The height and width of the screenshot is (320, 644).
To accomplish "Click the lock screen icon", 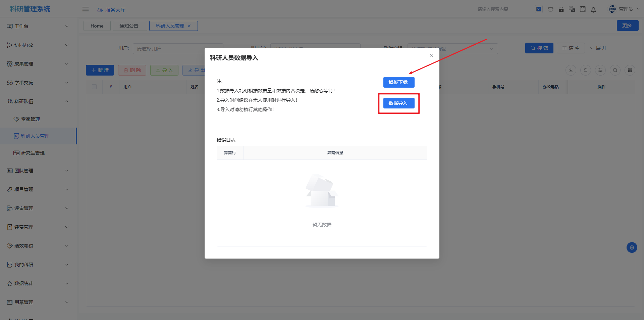I will coord(561,9).
